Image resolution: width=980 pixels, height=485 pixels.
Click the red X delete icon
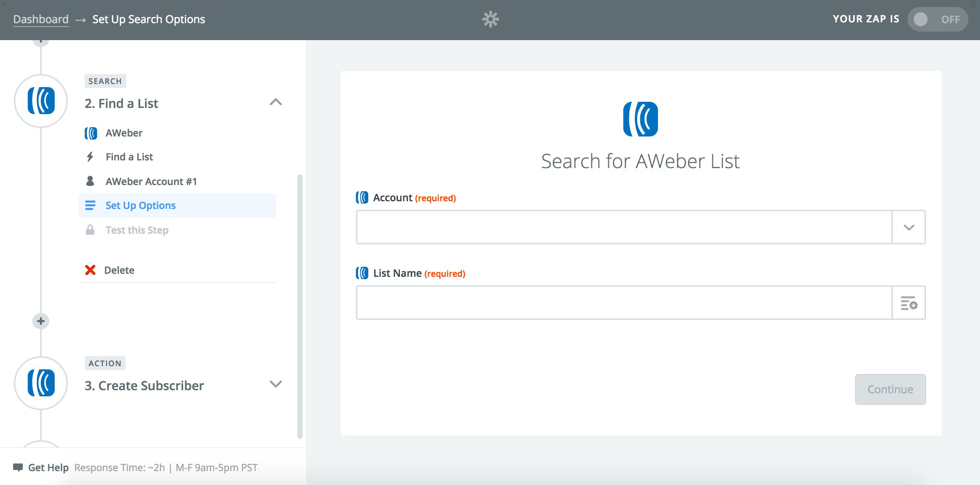tap(90, 270)
